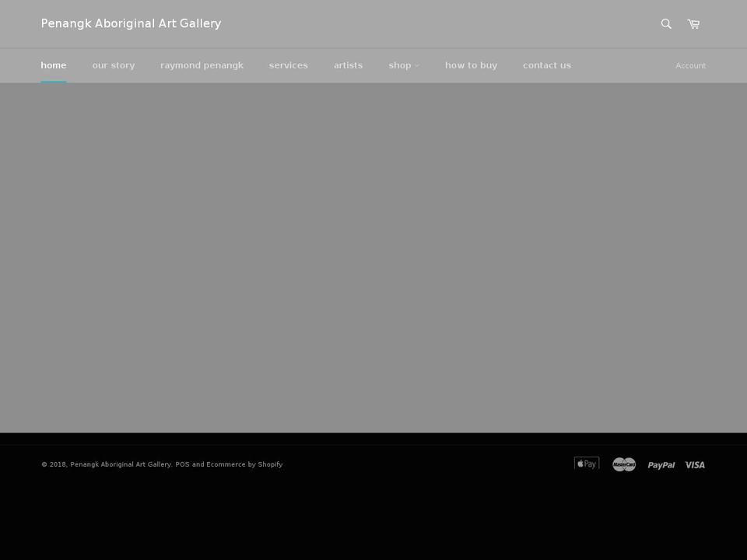
Task: Follow the POS footer link
Action: pos(182,464)
